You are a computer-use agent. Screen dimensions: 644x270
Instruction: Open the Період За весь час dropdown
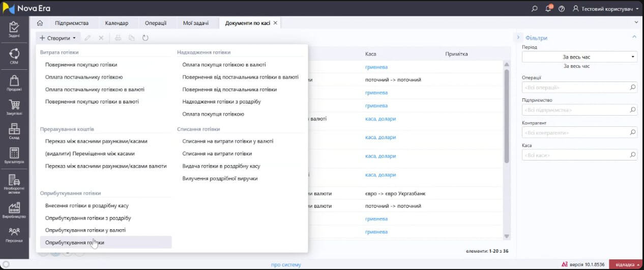(579, 57)
